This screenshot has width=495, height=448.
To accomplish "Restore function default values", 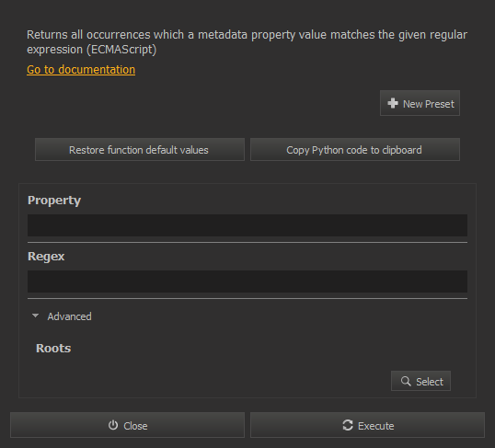I will click(140, 150).
